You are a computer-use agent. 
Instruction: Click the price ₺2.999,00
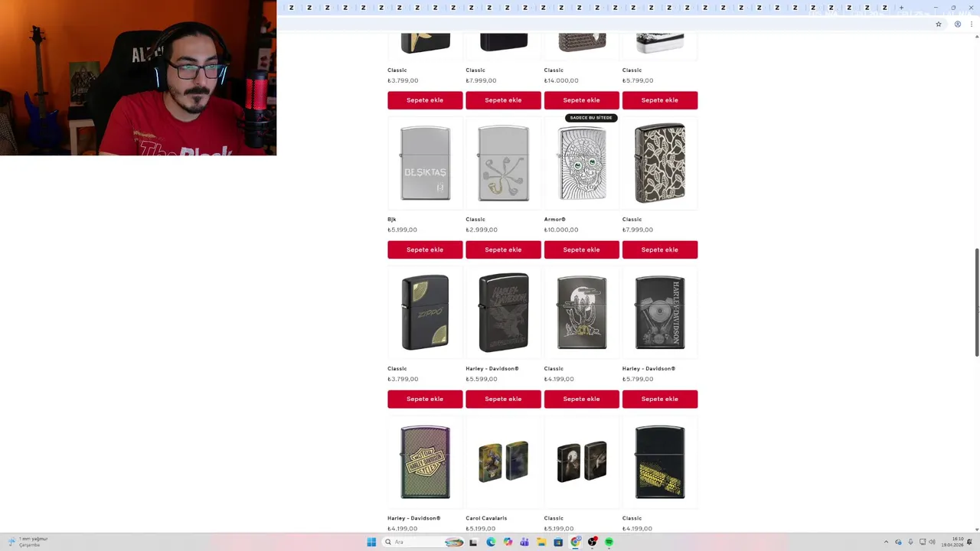[482, 230]
